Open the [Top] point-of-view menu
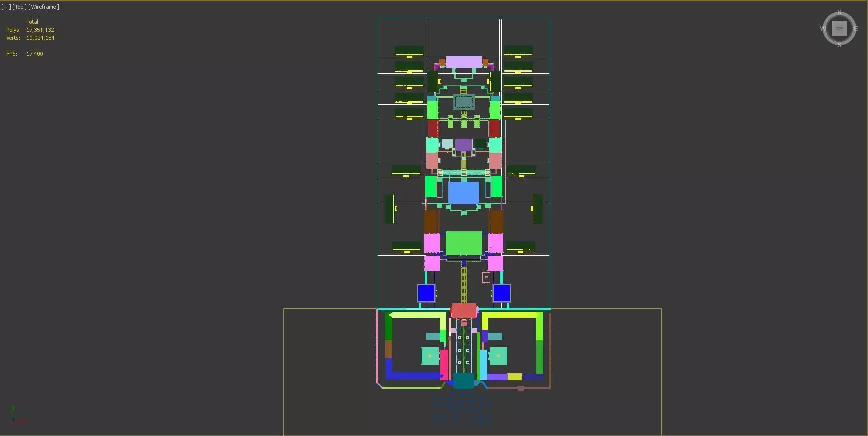Image resolution: width=868 pixels, height=436 pixels. coord(19,7)
